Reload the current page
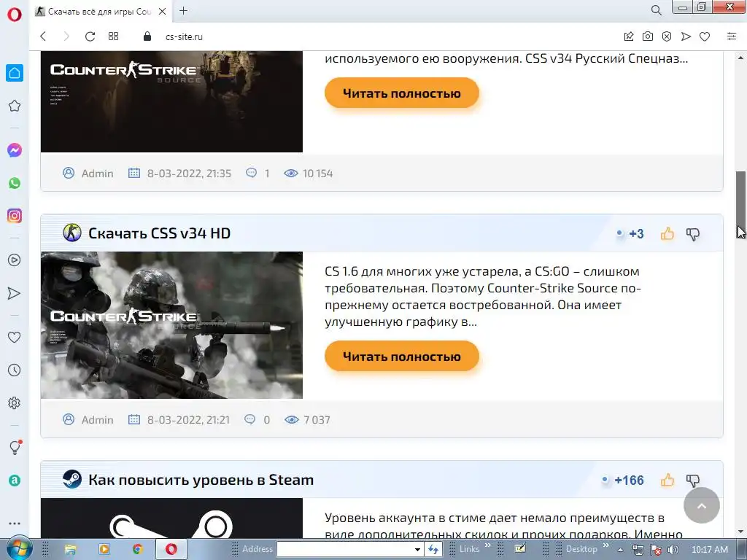 coord(90,36)
